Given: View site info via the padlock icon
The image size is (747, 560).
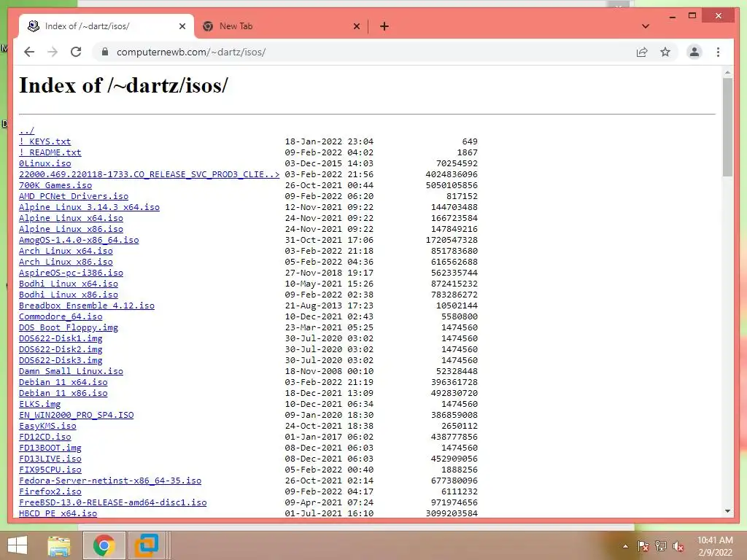Looking at the screenshot, I should coord(105,52).
